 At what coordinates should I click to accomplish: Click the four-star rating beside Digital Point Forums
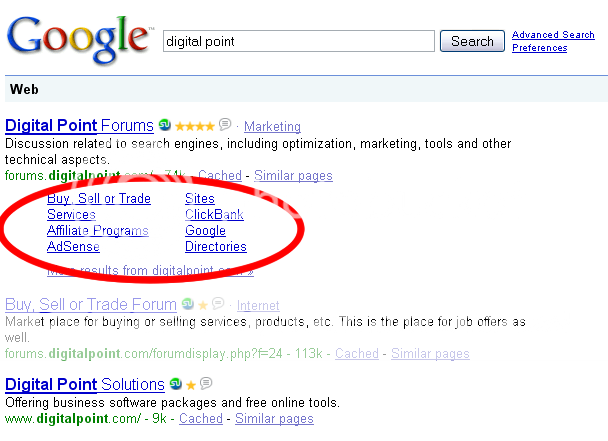(x=195, y=126)
